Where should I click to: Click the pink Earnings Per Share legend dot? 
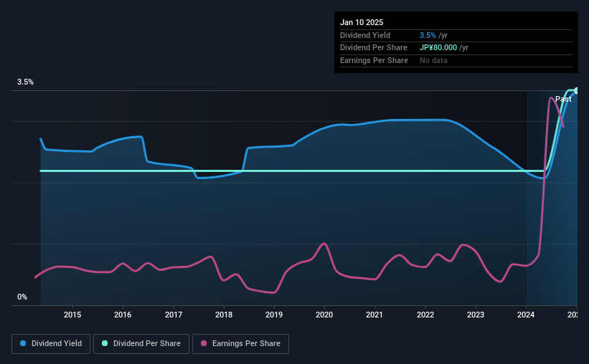point(204,343)
